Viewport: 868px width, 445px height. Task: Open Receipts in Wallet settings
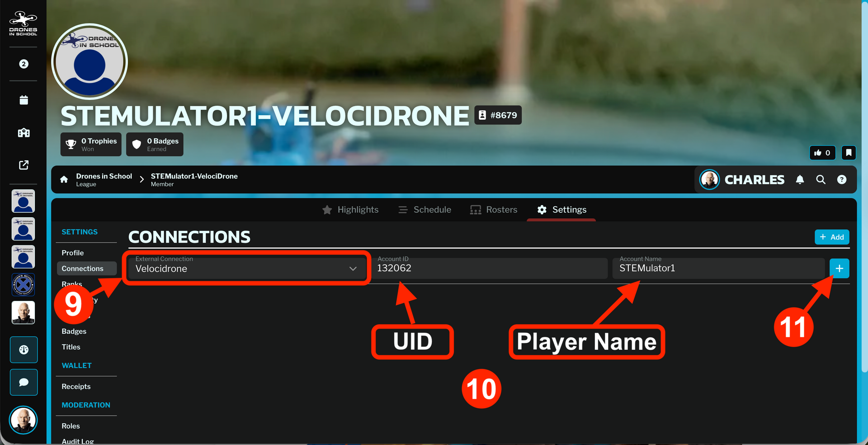coord(76,386)
